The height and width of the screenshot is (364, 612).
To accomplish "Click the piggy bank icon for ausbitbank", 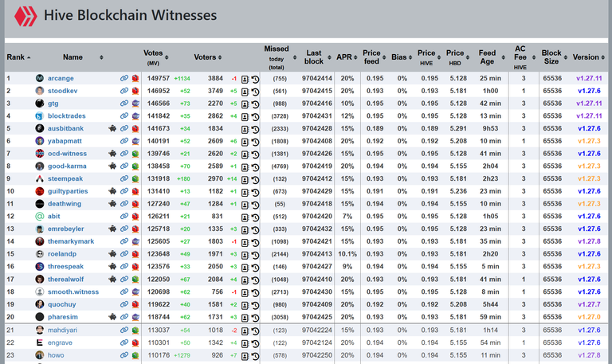I will click(112, 128).
